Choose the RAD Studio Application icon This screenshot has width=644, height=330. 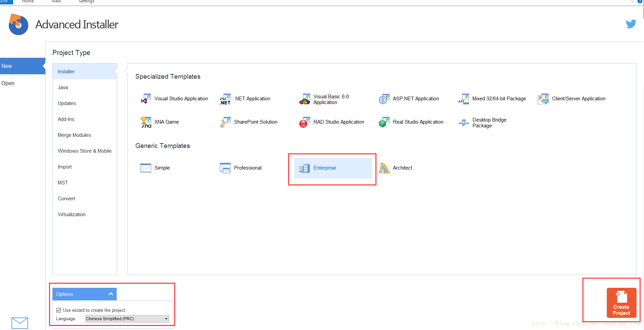click(x=304, y=122)
